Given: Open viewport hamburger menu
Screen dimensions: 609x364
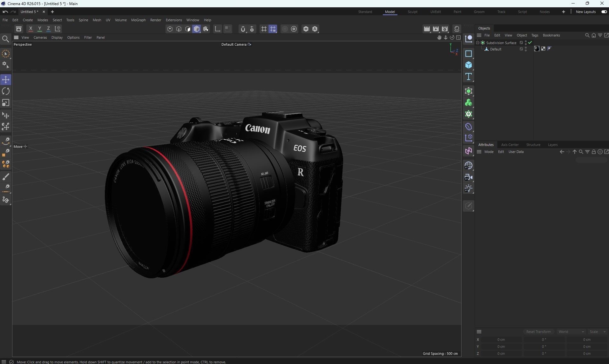Looking at the screenshot, I should click(16, 37).
